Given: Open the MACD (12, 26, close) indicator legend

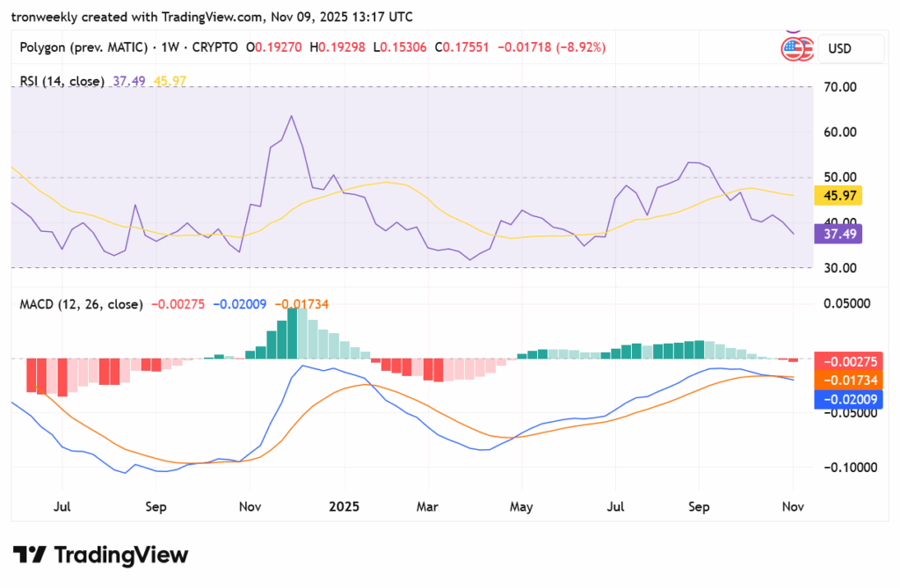Looking at the screenshot, I should (81, 304).
